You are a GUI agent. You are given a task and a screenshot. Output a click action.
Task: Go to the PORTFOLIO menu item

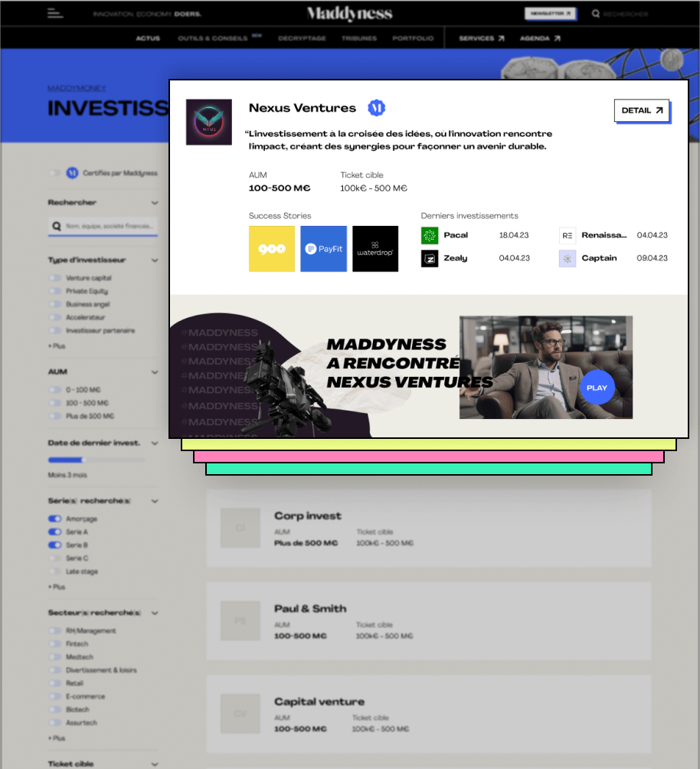pyautogui.click(x=413, y=38)
